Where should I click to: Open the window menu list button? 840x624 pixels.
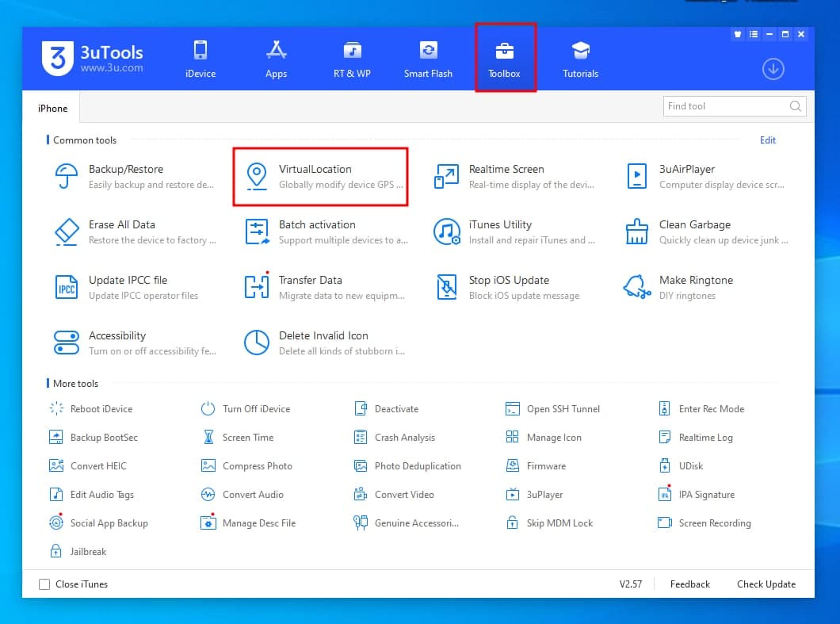[754, 34]
